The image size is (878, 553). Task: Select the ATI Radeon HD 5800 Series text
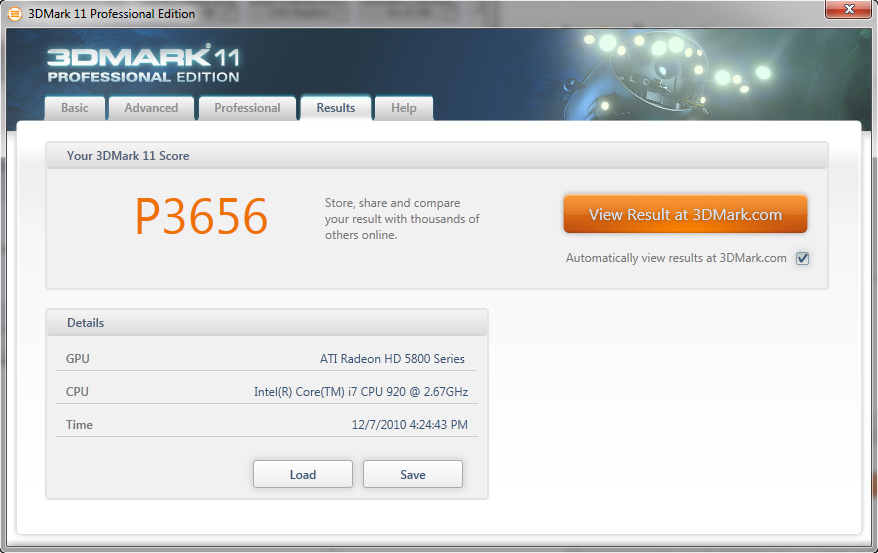pyautogui.click(x=392, y=359)
